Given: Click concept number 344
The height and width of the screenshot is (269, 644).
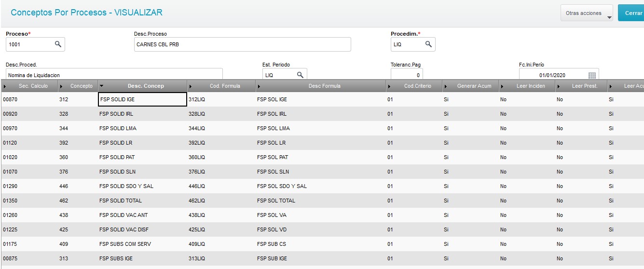Looking at the screenshot, I should 64,128.
